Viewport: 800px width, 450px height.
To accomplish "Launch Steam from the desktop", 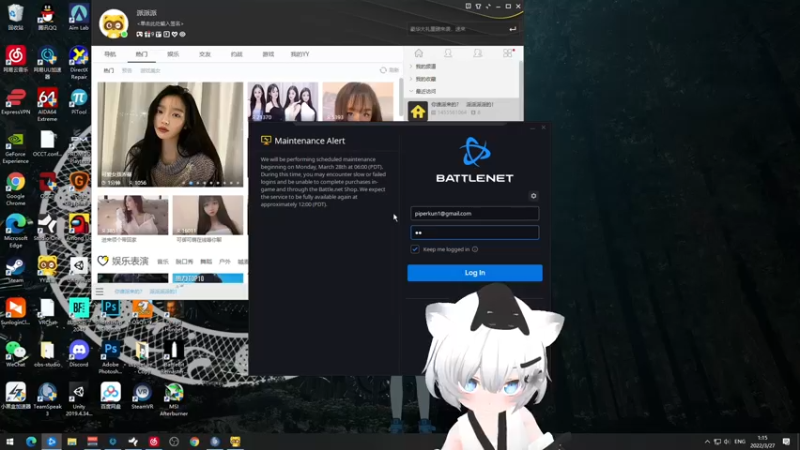I will [16, 270].
